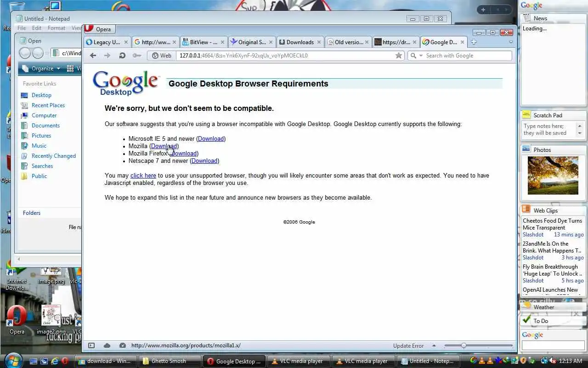Open the Format menu in Notepad
Viewport: 588px width, 368px height.
click(x=57, y=28)
